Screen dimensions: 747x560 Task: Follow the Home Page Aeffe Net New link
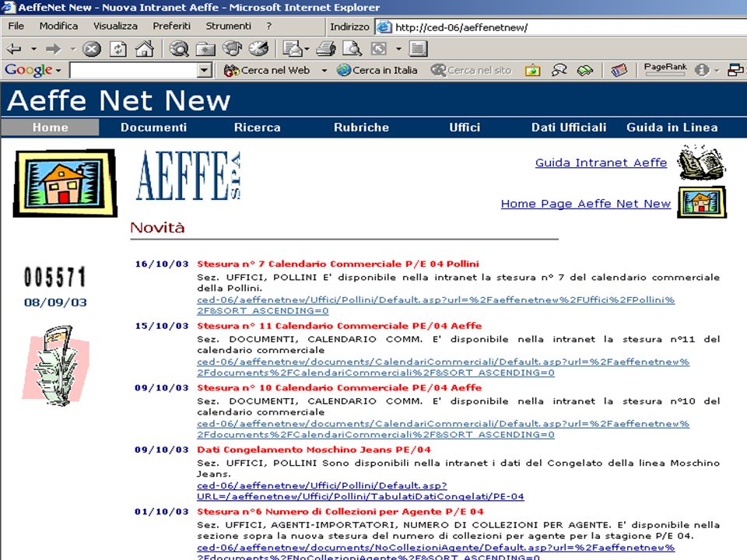click(x=585, y=204)
